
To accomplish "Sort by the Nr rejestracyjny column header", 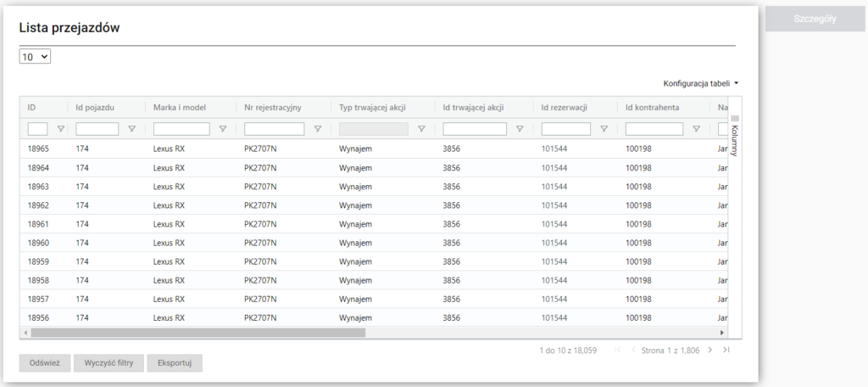I will 273,107.
